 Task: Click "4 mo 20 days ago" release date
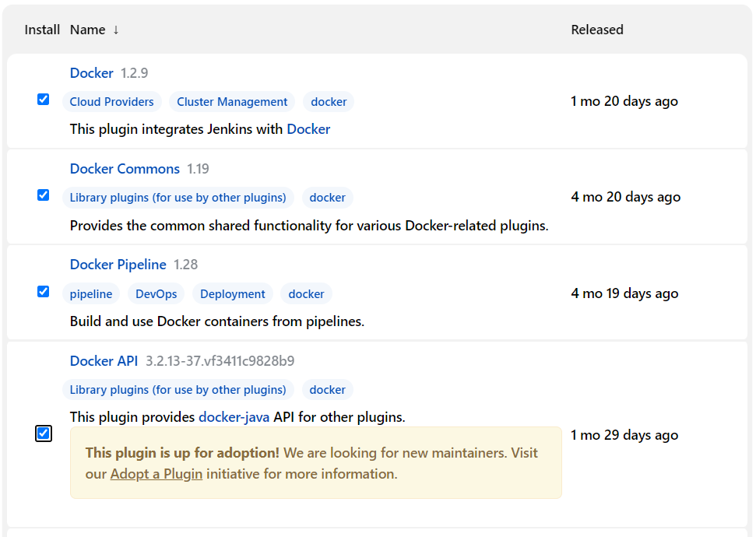[626, 197]
